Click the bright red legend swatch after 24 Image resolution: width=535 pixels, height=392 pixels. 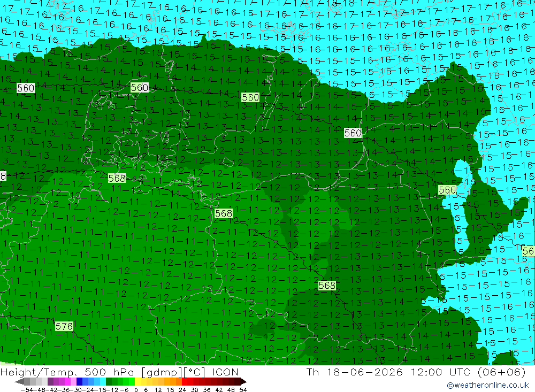184,381
